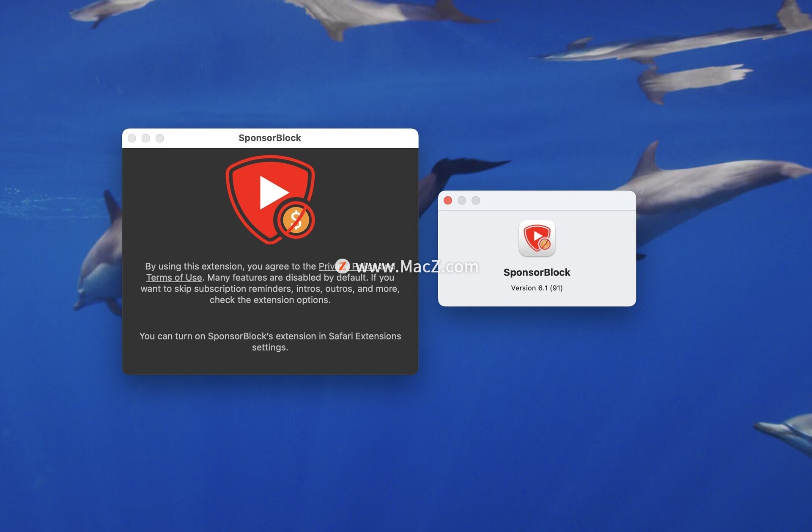Open the Terms of Use link

174,278
